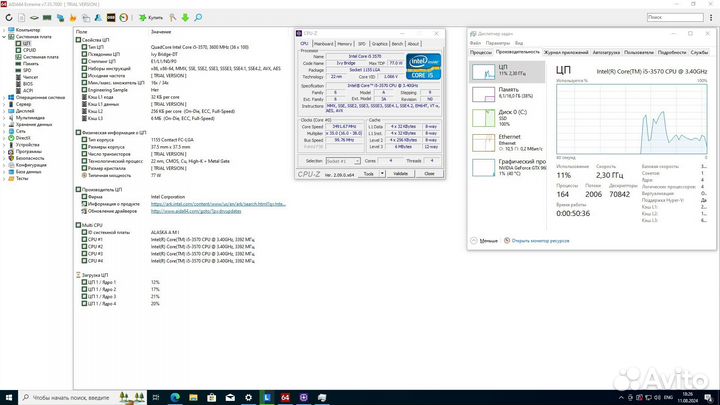Switch to CPU-Z Bench tab

pos(397,44)
